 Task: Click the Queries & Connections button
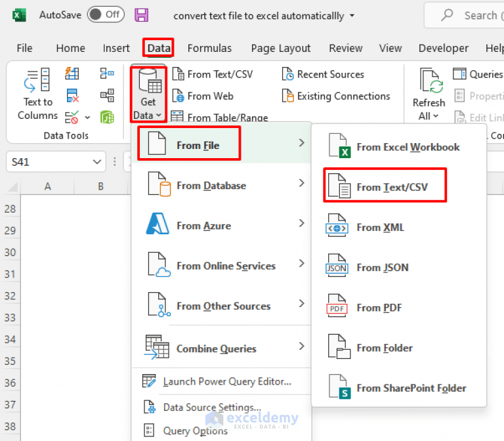478,74
